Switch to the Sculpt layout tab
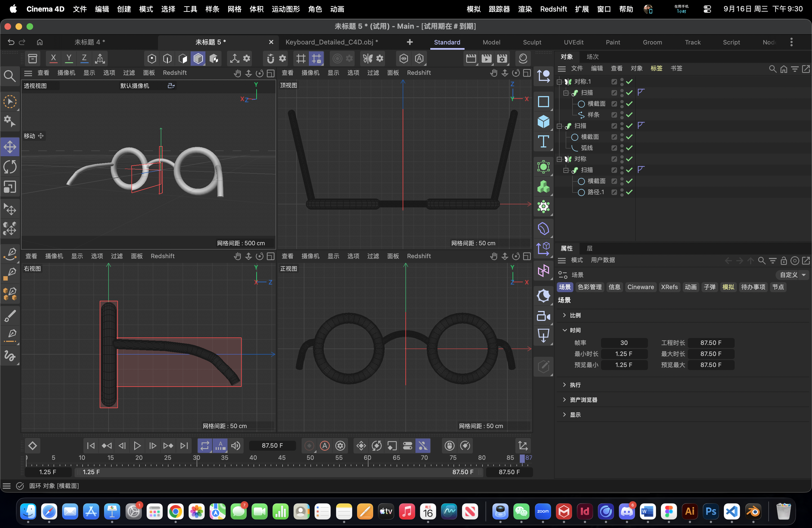812x528 pixels. [x=532, y=42]
